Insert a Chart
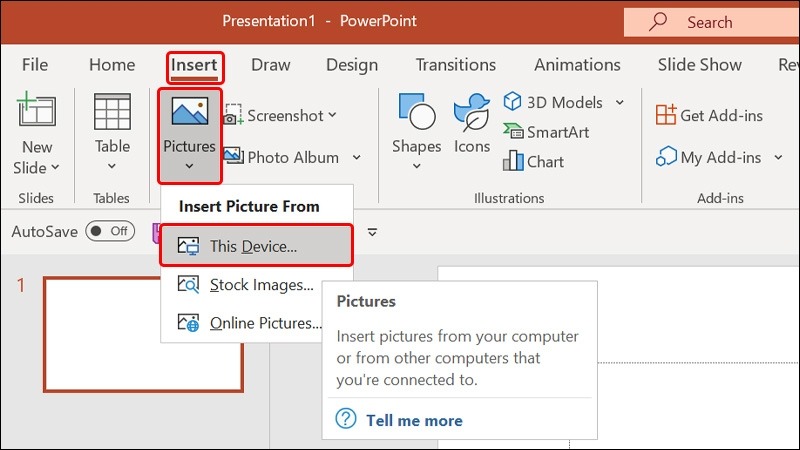Screen dimensions: 800x450 tap(533, 161)
